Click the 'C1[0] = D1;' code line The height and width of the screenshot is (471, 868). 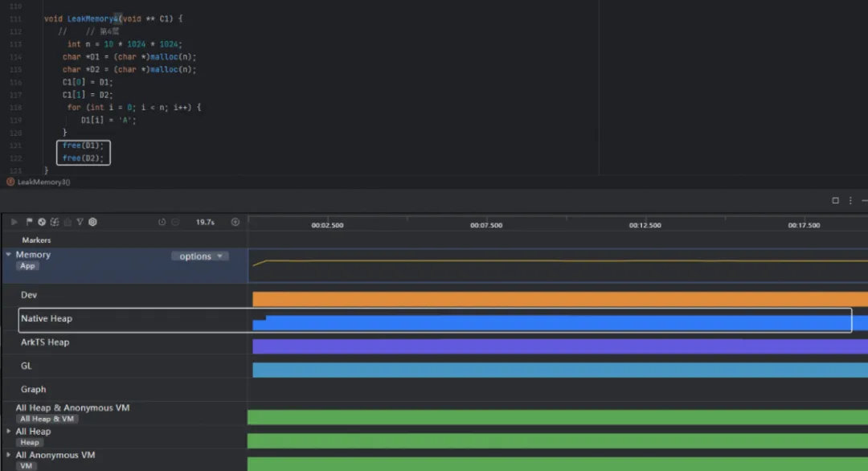pos(88,83)
